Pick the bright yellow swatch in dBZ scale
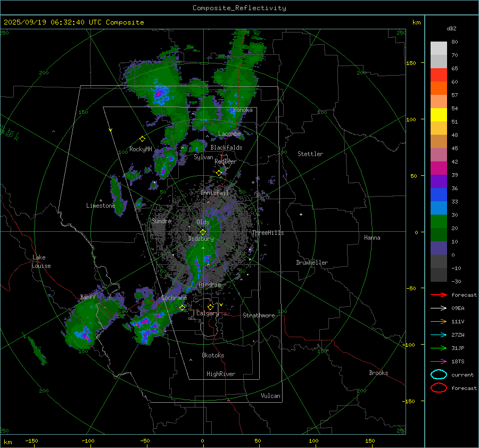Screen dimensions: 479x448 (x=439, y=115)
